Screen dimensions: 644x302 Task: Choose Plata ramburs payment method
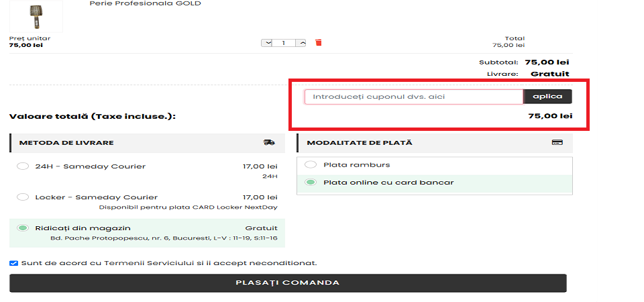pos(310,164)
